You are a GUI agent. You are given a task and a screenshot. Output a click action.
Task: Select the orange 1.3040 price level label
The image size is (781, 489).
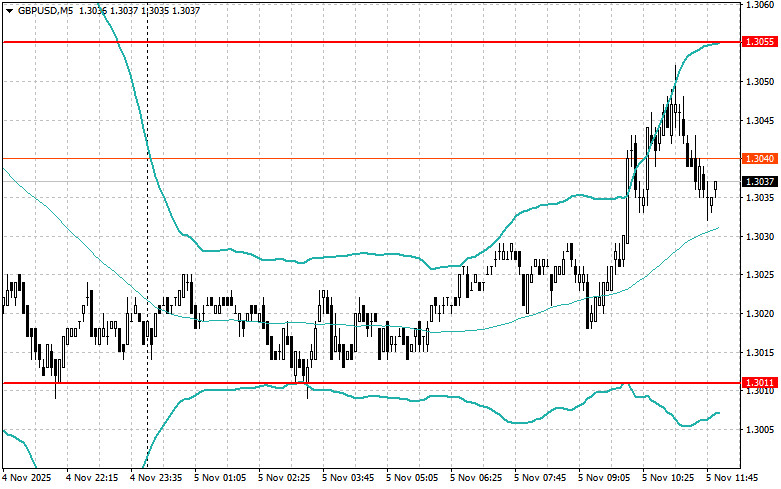pos(760,158)
